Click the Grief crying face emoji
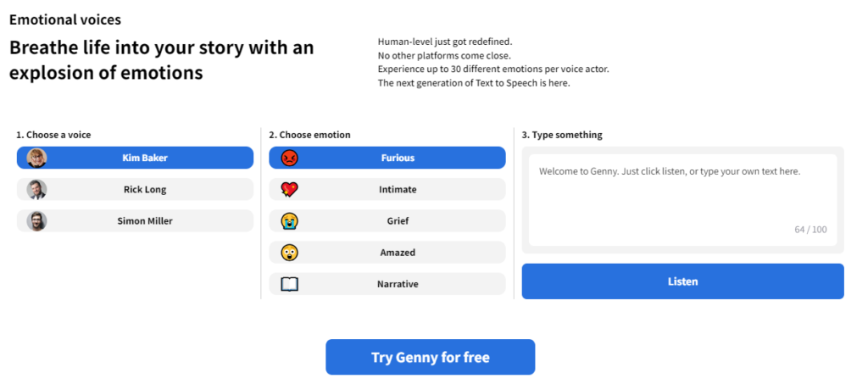The height and width of the screenshot is (384, 868). pyautogui.click(x=290, y=221)
